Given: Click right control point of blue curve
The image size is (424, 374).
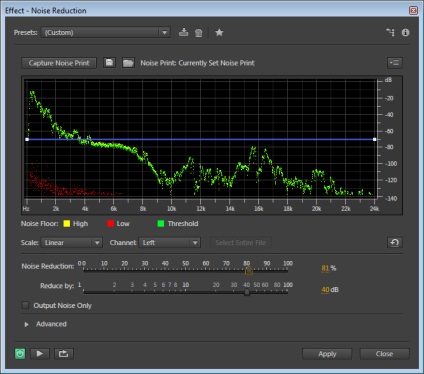Looking at the screenshot, I should point(374,139).
